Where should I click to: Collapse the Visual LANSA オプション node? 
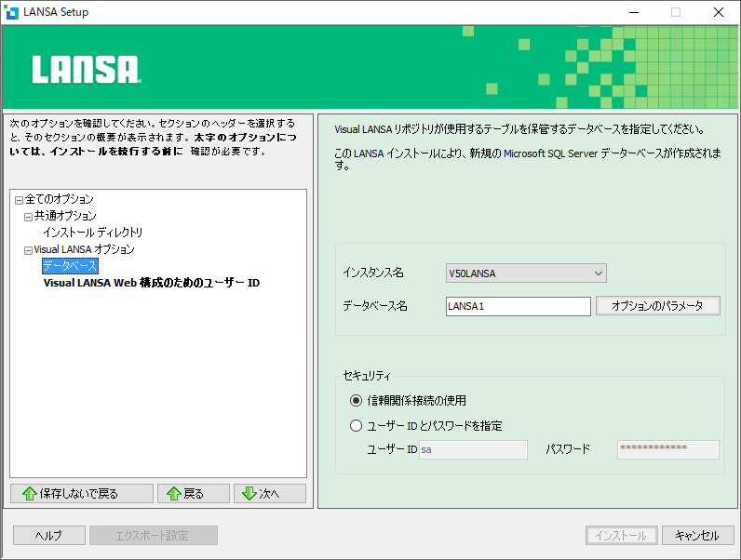pyautogui.click(x=28, y=250)
